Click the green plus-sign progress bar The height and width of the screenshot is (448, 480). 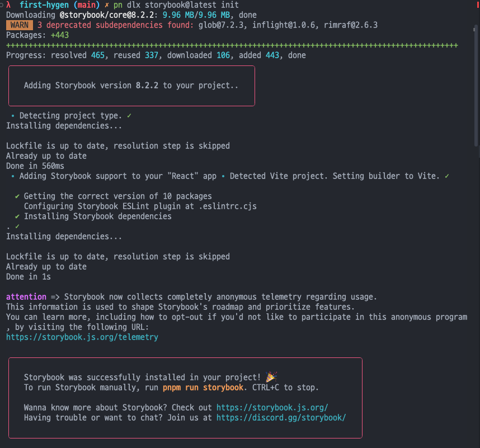232,45
